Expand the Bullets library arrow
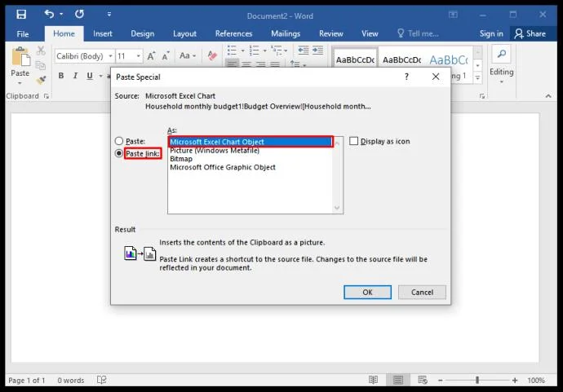This screenshot has height=392, width=563. [242, 51]
